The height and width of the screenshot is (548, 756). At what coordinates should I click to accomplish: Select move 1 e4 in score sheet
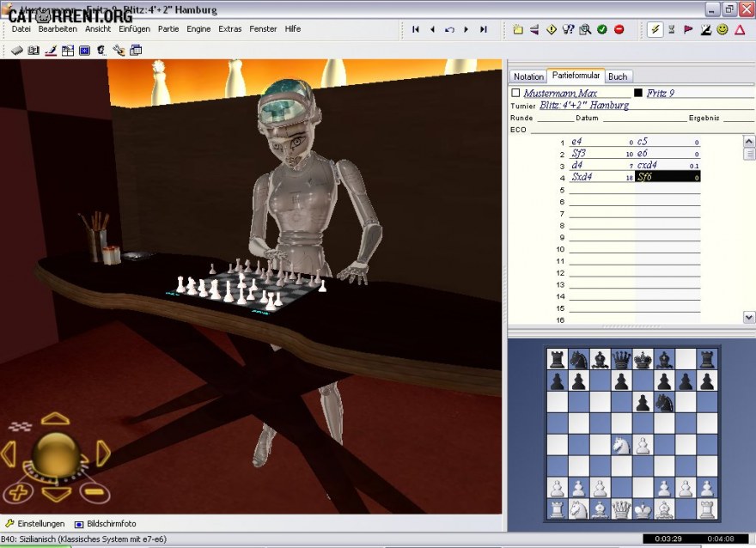coord(576,142)
